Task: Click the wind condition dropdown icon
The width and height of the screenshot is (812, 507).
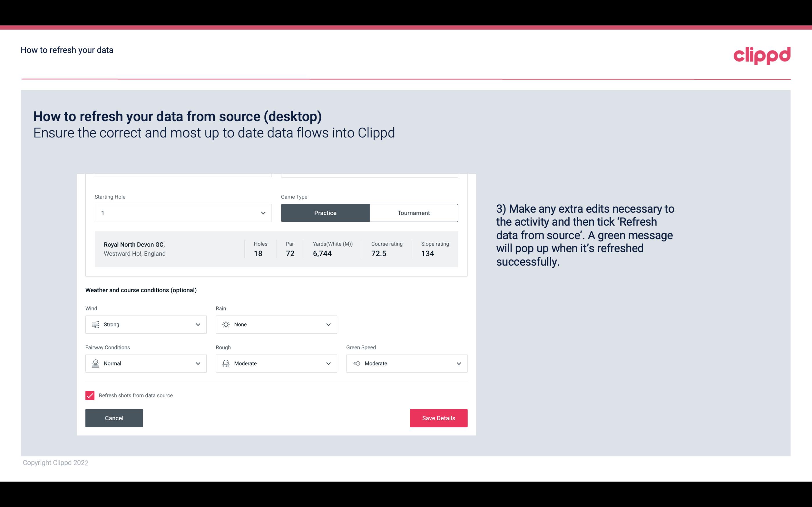Action: pos(198,324)
